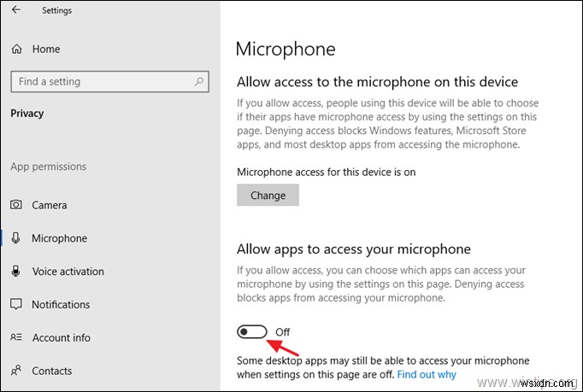Click the Find a setting field

pos(110,81)
